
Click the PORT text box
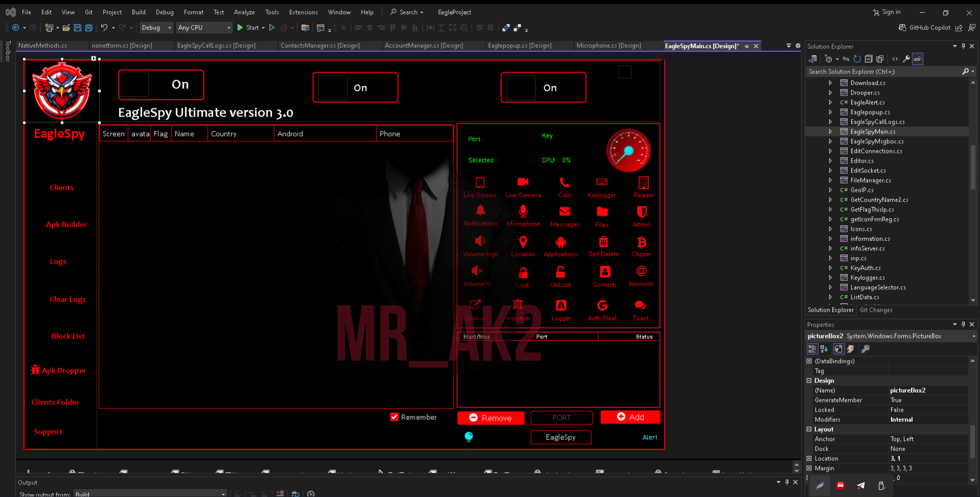click(562, 418)
